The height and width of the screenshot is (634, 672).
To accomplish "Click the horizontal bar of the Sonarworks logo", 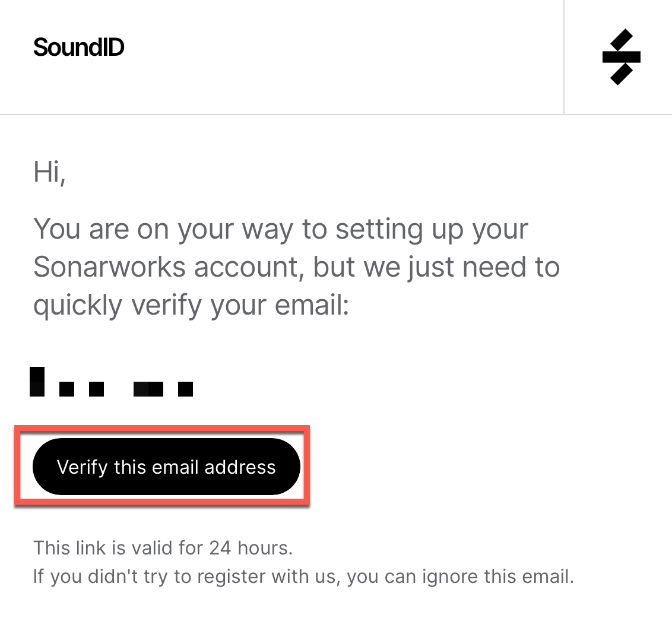I will [x=622, y=57].
